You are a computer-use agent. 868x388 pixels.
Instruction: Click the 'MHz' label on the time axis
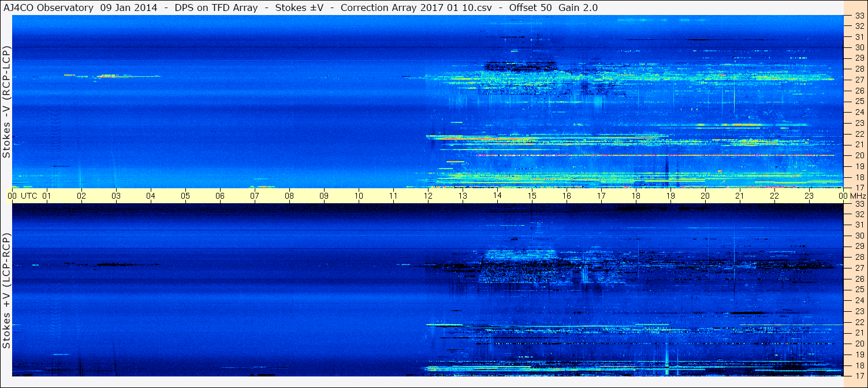[858, 196]
